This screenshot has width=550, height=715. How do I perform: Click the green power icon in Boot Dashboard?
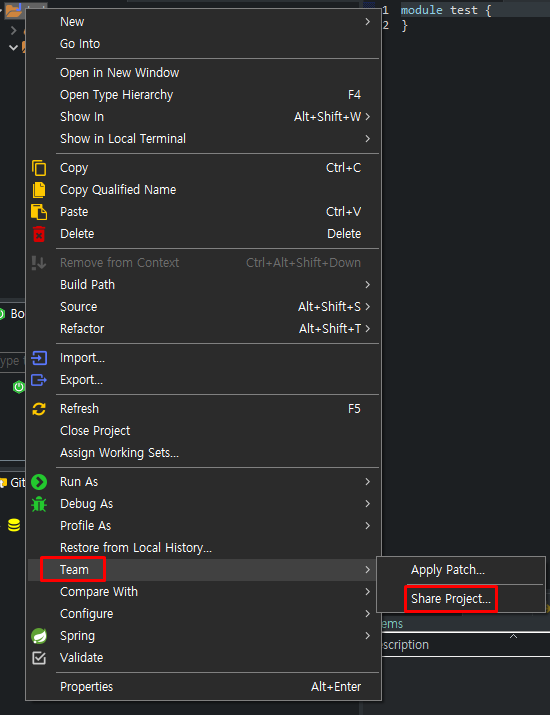coord(19,387)
